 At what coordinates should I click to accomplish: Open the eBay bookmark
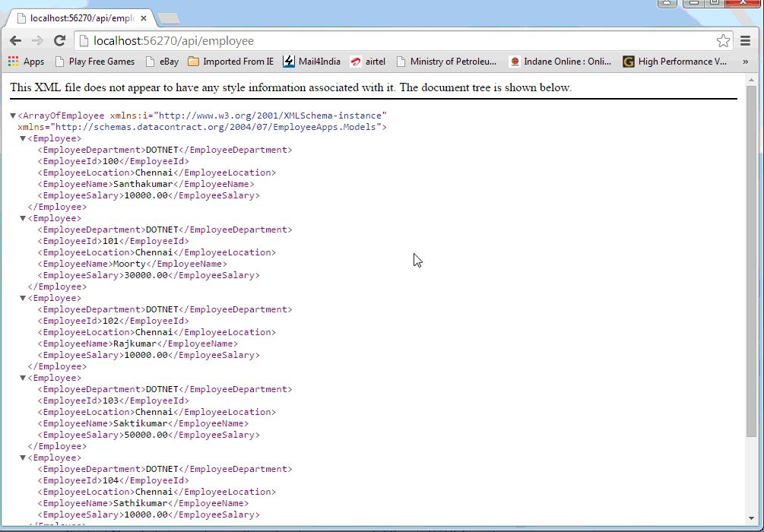tap(163, 62)
